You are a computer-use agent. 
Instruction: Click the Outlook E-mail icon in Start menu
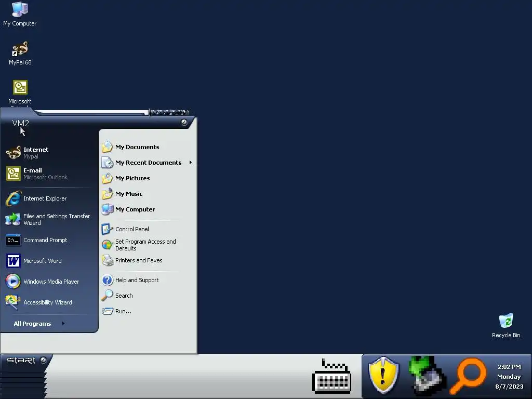pyautogui.click(x=13, y=174)
